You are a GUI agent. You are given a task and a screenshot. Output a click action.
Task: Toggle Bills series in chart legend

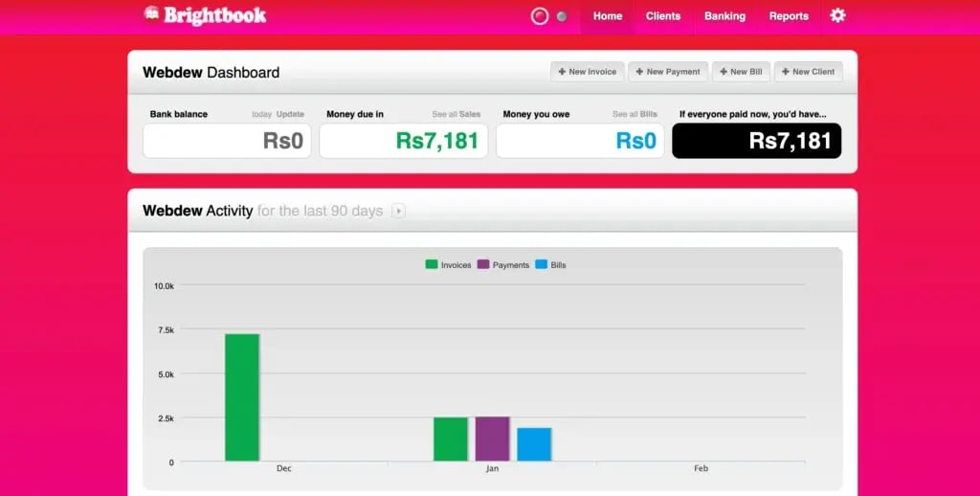[550, 264]
